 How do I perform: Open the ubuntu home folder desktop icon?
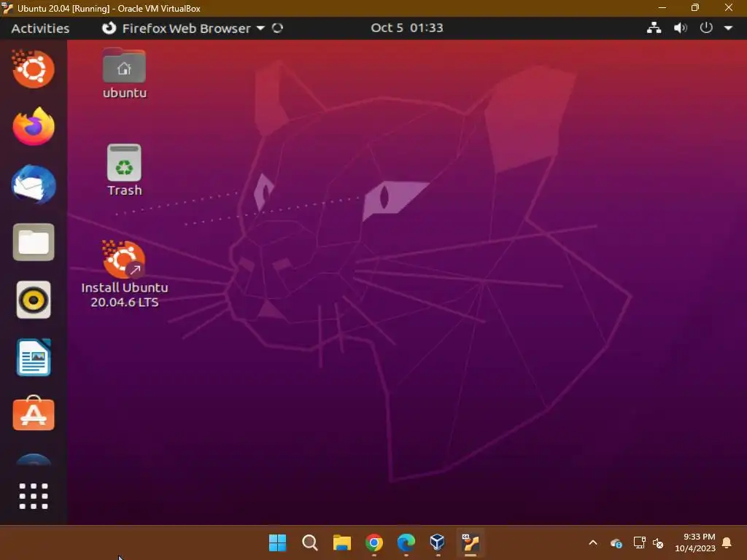click(x=124, y=74)
